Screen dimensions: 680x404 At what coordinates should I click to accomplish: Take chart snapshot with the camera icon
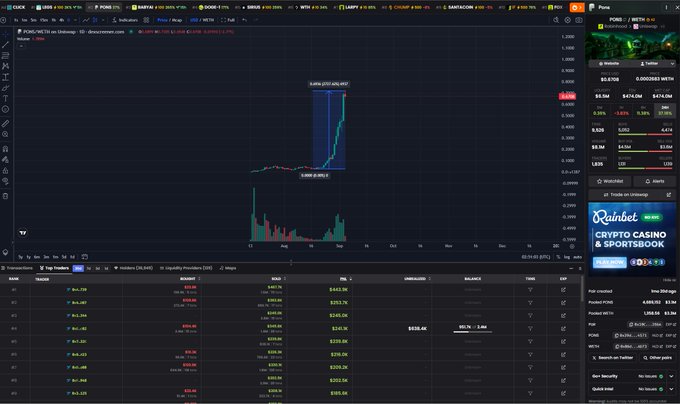(x=579, y=20)
